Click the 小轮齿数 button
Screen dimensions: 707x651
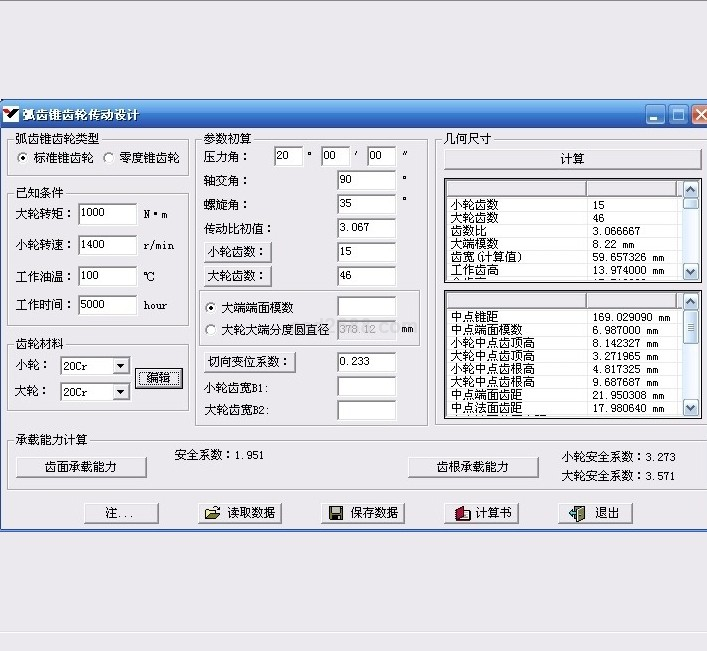click(x=237, y=252)
